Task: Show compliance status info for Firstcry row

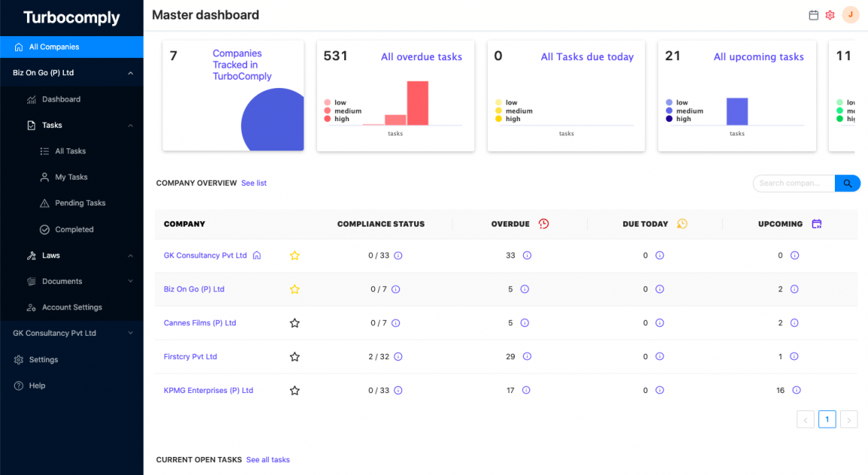Action: [x=398, y=357]
